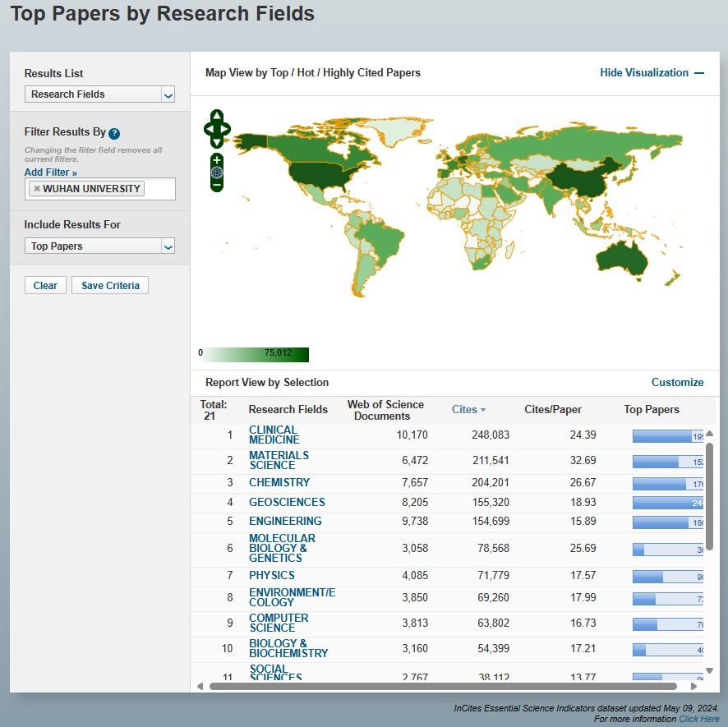Collapse the map with Hide Visualization
This screenshot has height=727, width=728.
(x=652, y=73)
